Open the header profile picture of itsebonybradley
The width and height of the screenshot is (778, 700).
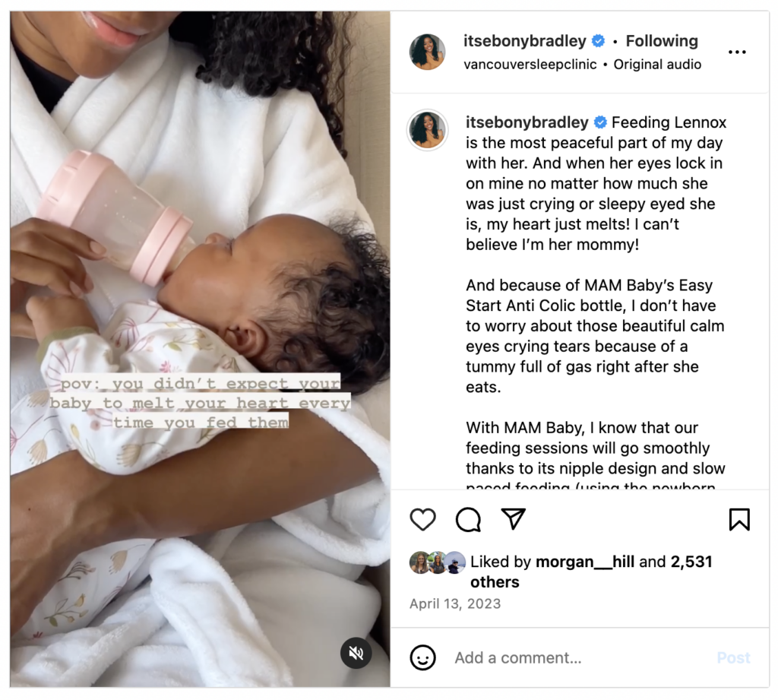pyautogui.click(x=427, y=52)
